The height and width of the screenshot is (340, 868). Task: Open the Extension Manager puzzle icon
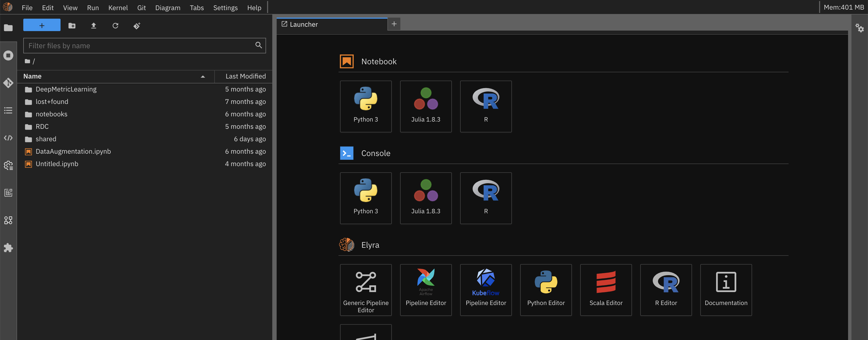point(9,248)
